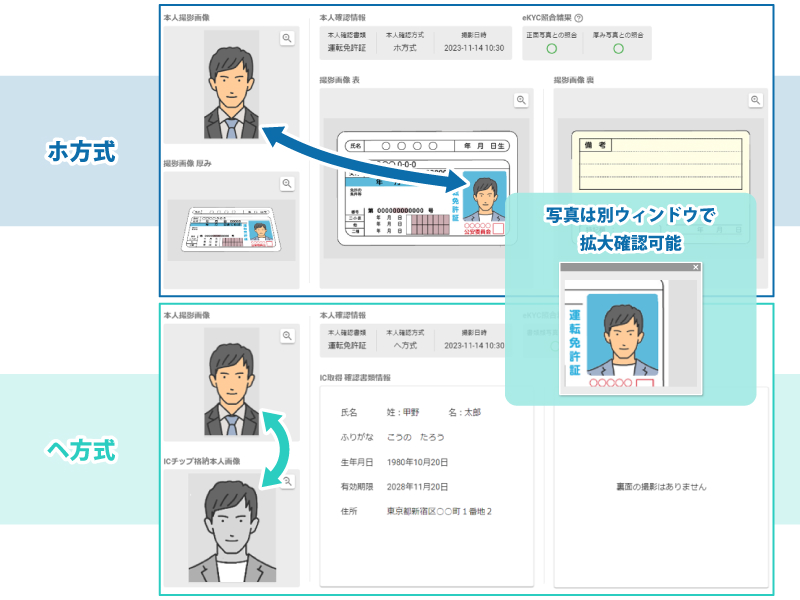Click the ホ方式 label on left
The image size is (800, 600).
pos(82,152)
